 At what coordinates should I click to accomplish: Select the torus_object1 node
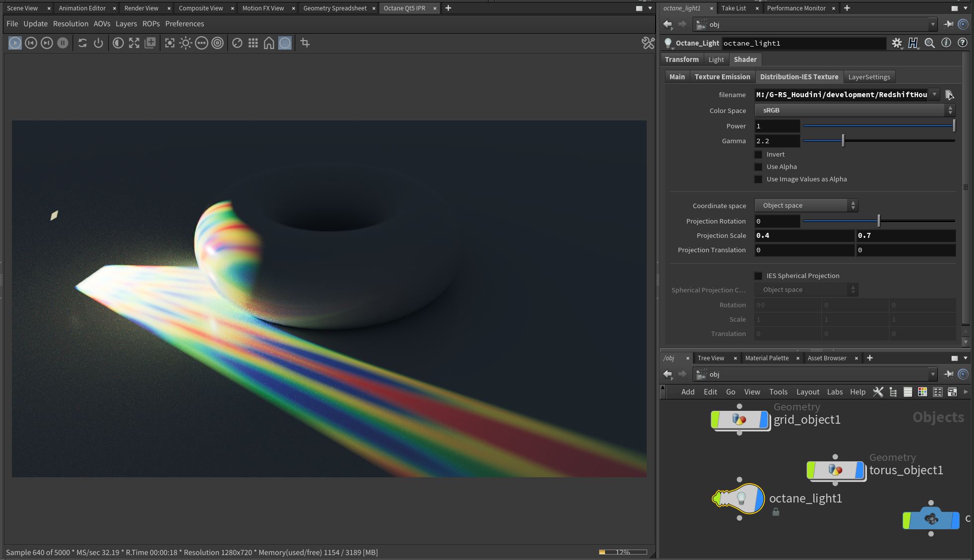[835, 470]
